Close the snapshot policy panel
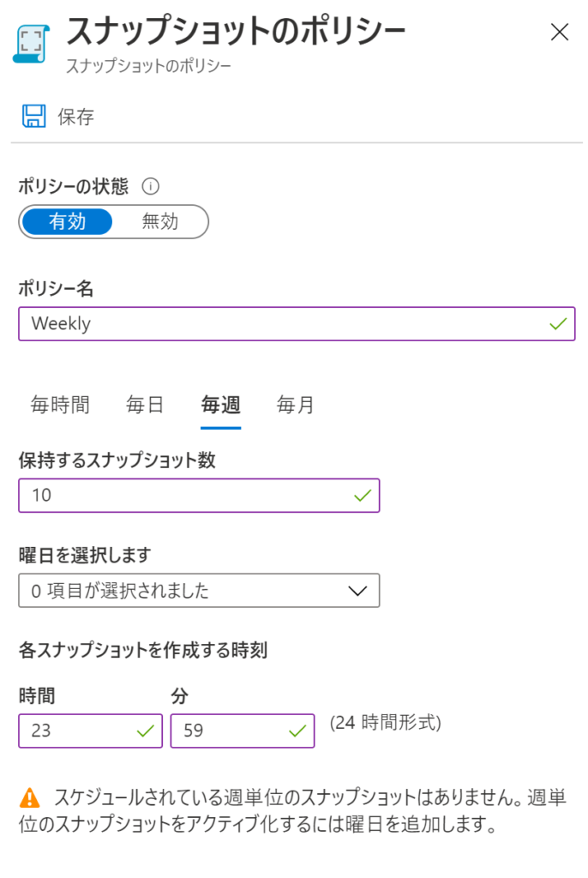This screenshot has height=878, width=588. (560, 32)
